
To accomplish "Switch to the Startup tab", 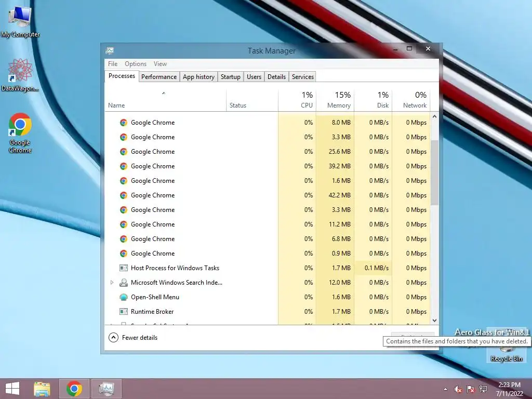I will tap(230, 77).
